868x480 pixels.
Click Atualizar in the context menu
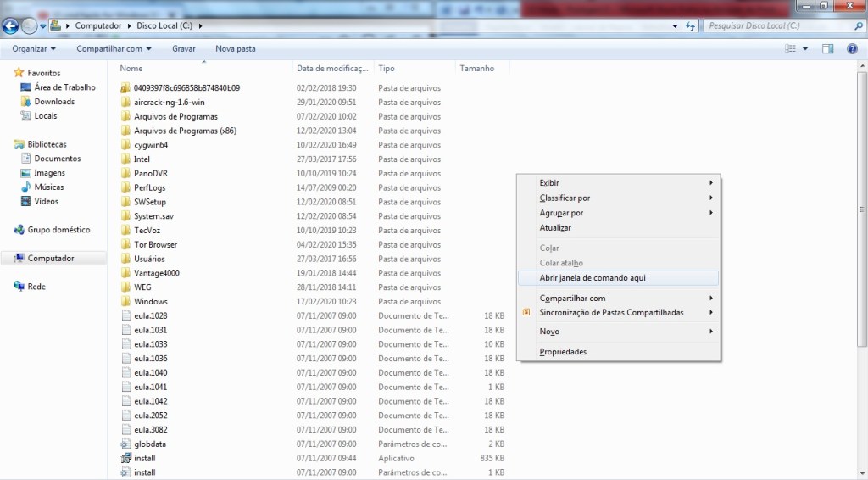tap(555, 228)
